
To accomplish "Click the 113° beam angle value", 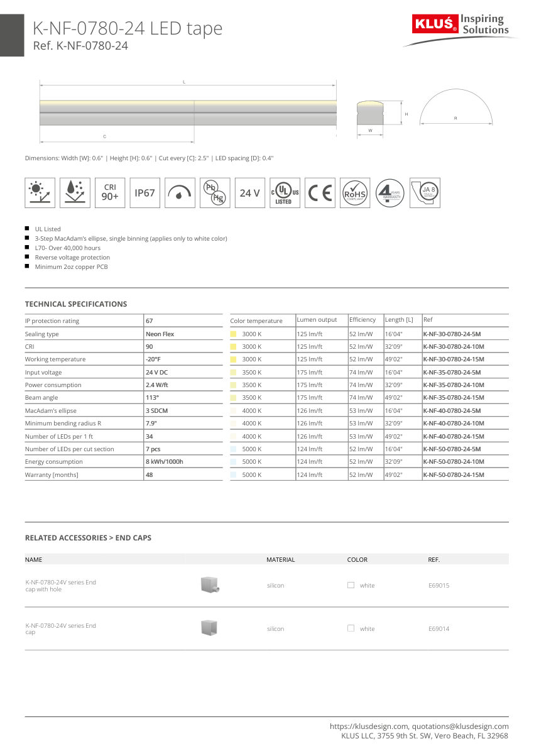I will click(x=153, y=398).
